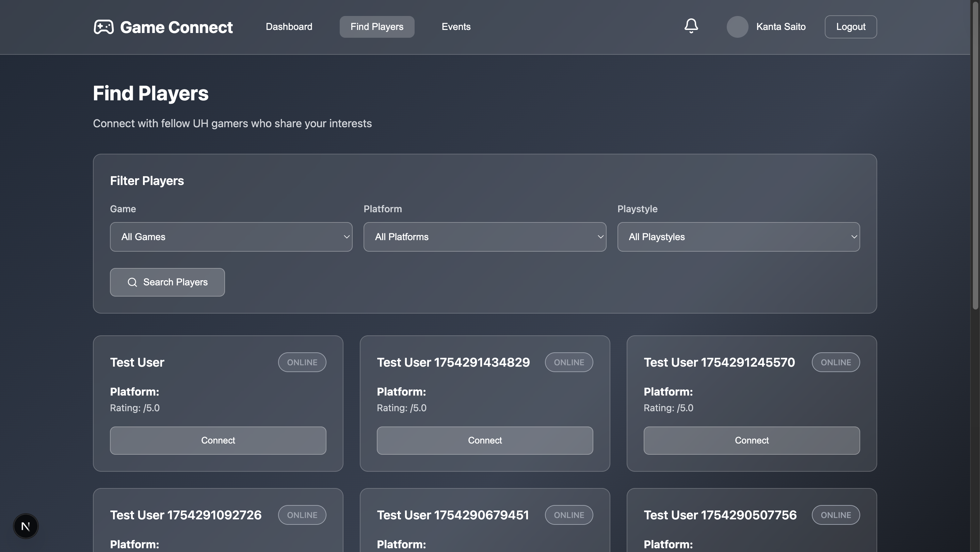Select the Find Players nav tab
The image size is (980, 552).
pyautogui.click(x=376, y=27)
